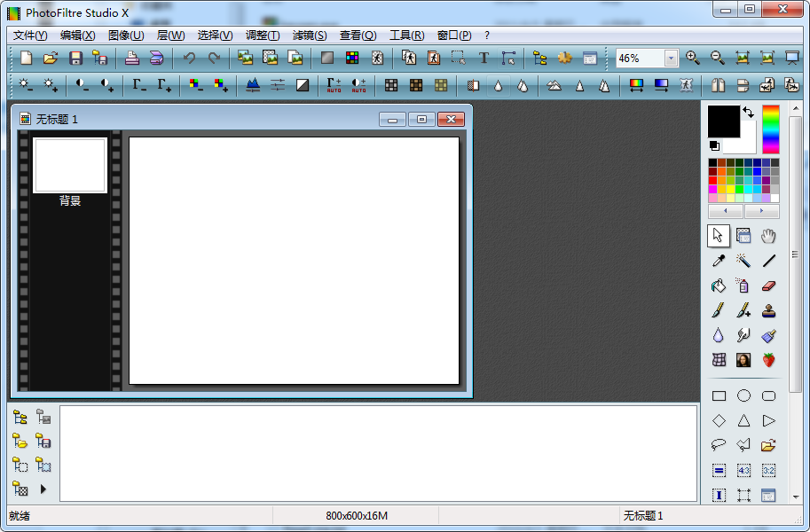This screenshot has height=532, width=810.
Task: Select the Eraser tool
Action: point(768,286)
